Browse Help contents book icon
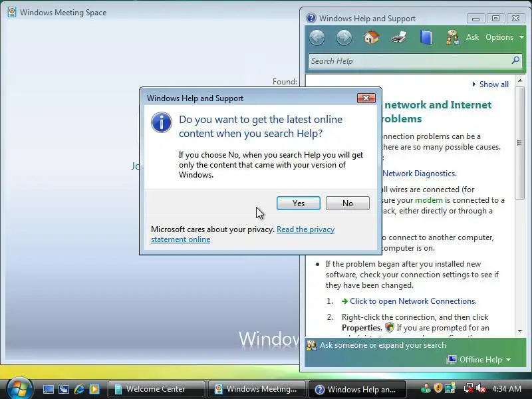 click(426, 37)
